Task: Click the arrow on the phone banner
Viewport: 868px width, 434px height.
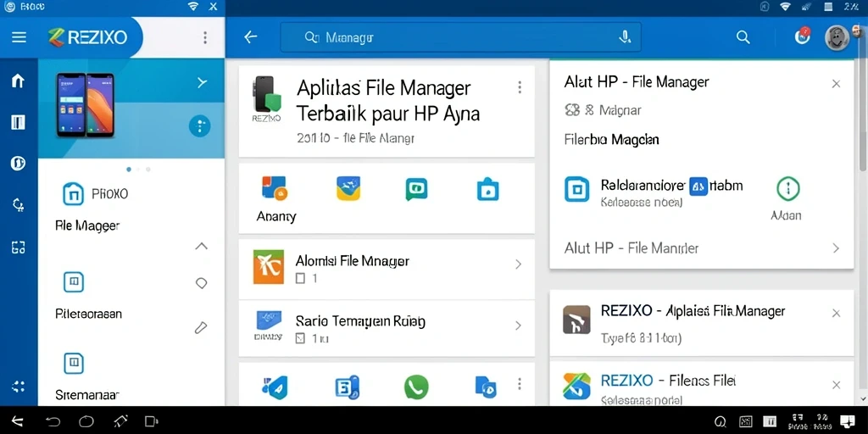Action: (202, 83)
